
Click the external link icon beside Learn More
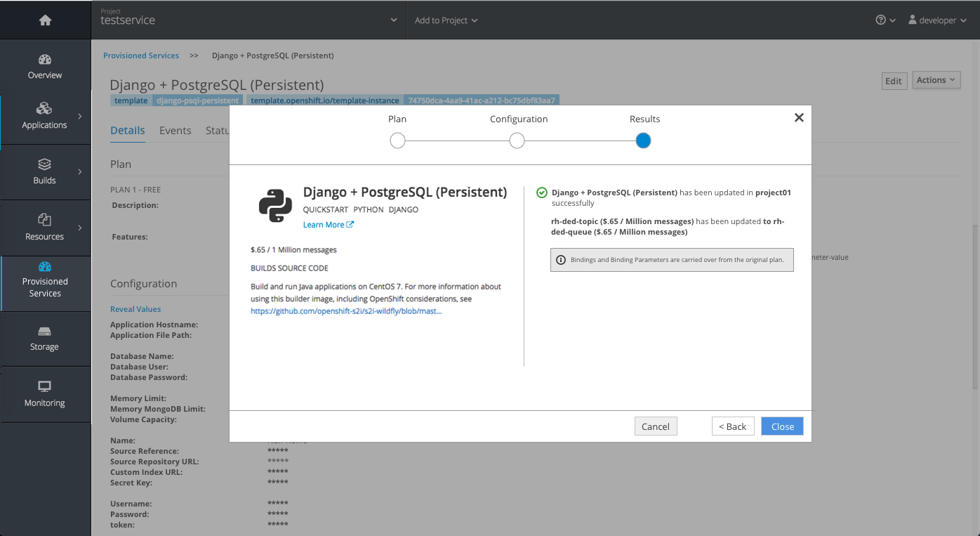pyautogui.click(x=350, y=225)
